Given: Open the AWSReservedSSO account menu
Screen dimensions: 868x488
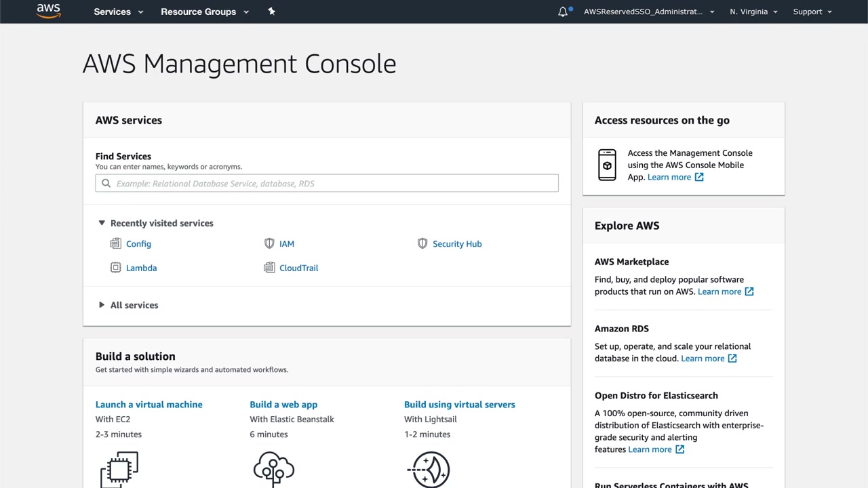Looking at the screenshot, I should pyautogui.click(x=649, y=12).
